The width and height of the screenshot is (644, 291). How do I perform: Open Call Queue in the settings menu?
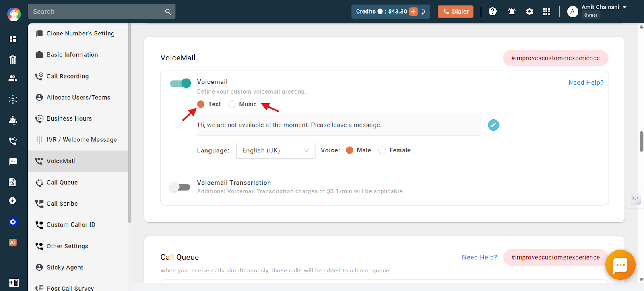[78, 183]
